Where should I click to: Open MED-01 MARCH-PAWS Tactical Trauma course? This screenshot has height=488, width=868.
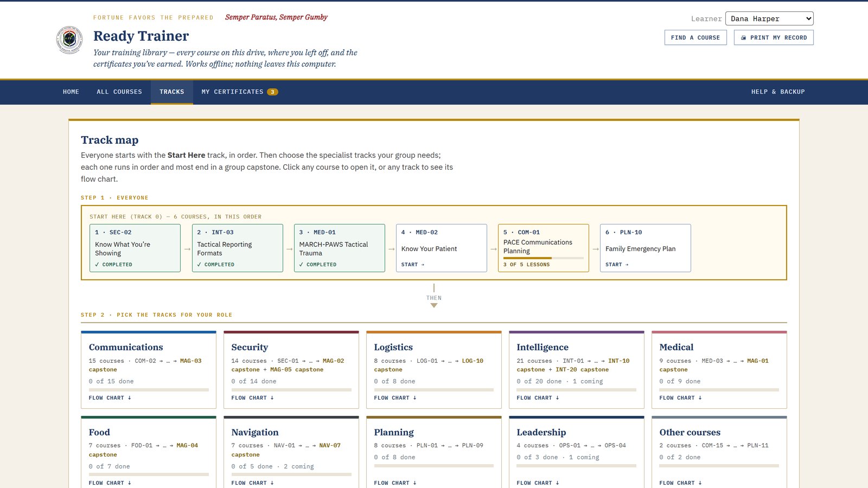pos(340,248)
